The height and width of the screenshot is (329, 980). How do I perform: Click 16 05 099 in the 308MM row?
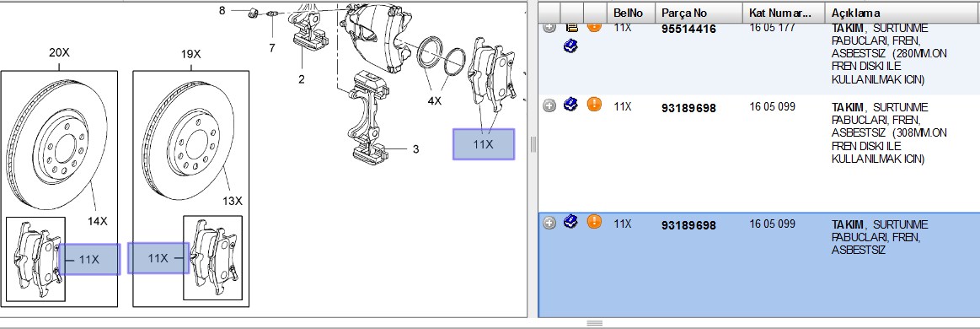(x=773, y=106)
